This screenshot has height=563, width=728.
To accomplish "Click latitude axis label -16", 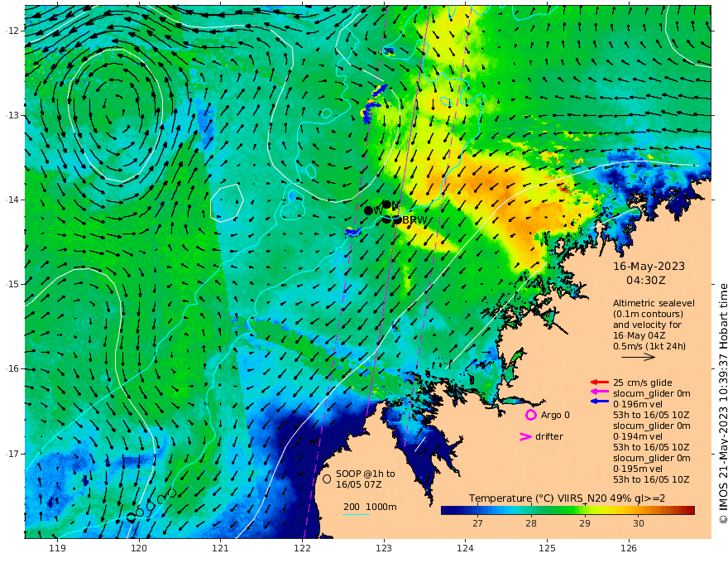I will (x=12, y=368).
